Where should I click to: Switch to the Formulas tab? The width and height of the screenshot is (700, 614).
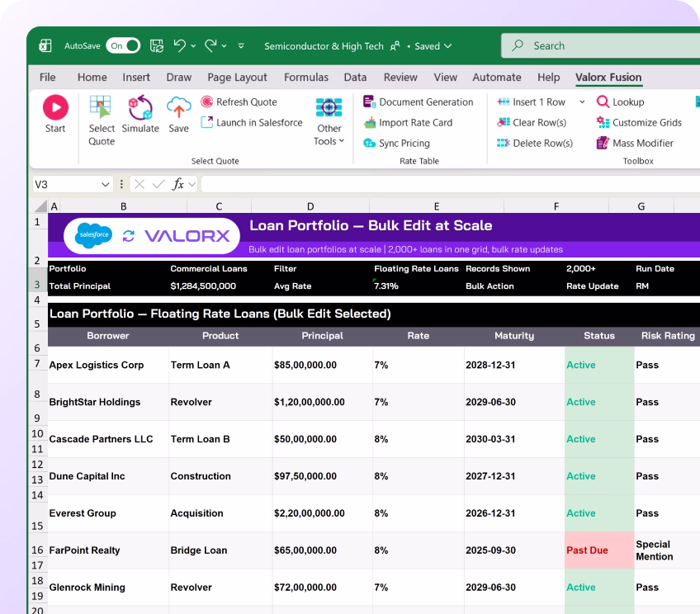(x=306, y=78)
